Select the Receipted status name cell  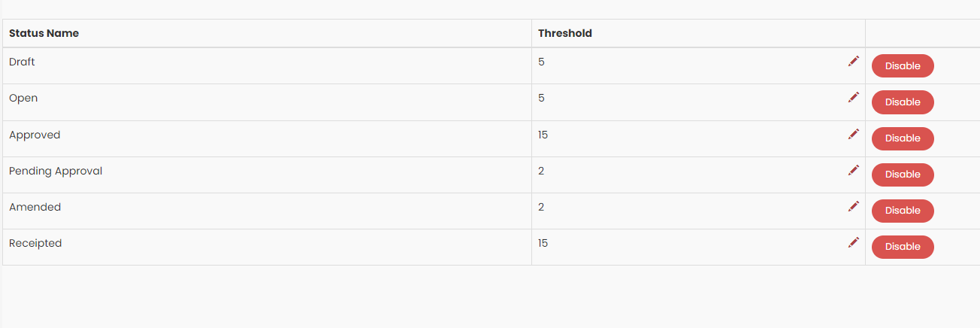(267, 248)
